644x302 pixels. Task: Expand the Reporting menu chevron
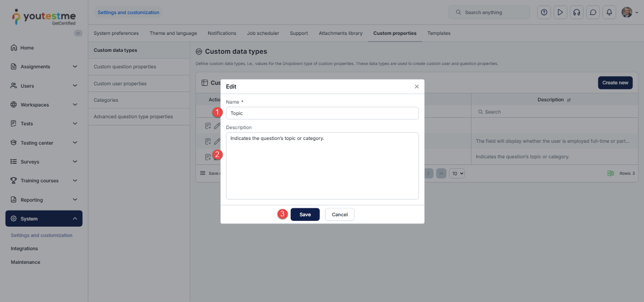coord(75,200)
